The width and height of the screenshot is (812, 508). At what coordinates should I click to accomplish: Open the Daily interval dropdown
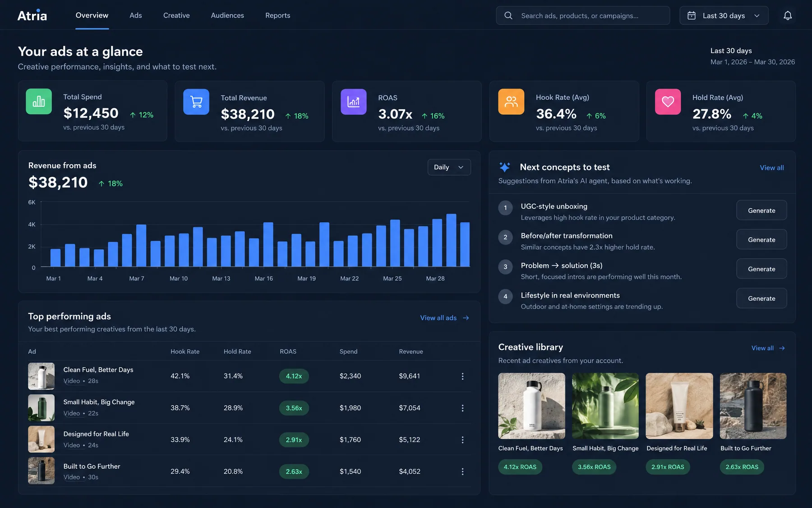[x=449, y=167]
